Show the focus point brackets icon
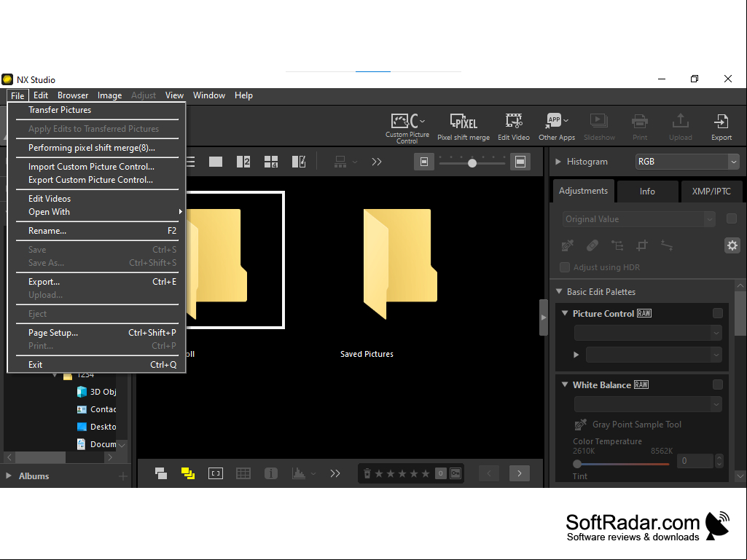747x560 pixels. (x=216, y=473)
